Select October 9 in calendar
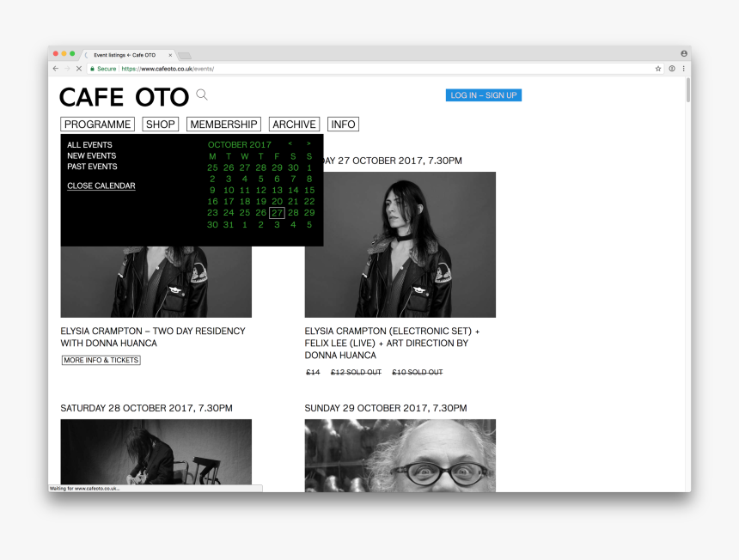 pyautogui.click(x=212, y=191)
